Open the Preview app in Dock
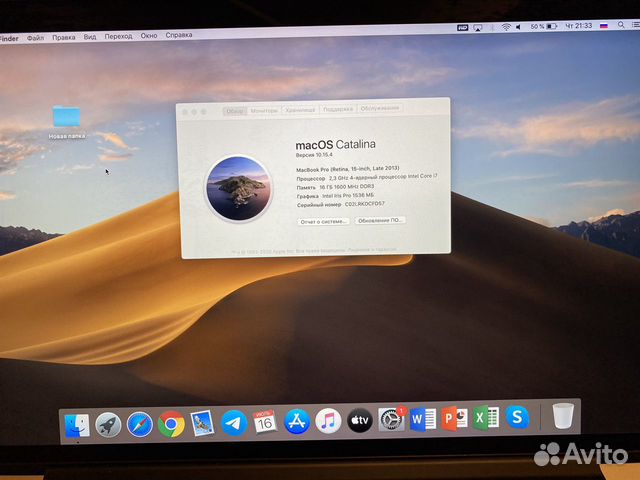Viewport: 640px width, 480px height. (x=202, y=423)
